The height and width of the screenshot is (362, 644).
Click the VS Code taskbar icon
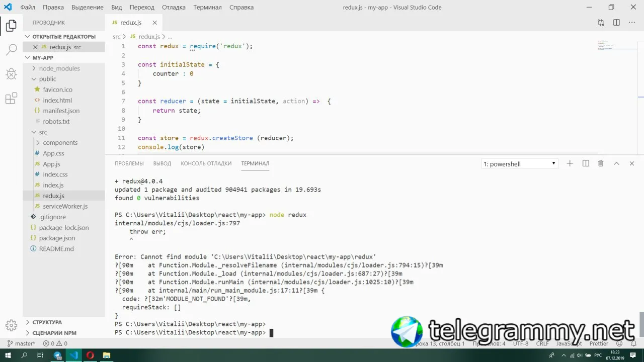pyautogui.click(x=73, y=355)
